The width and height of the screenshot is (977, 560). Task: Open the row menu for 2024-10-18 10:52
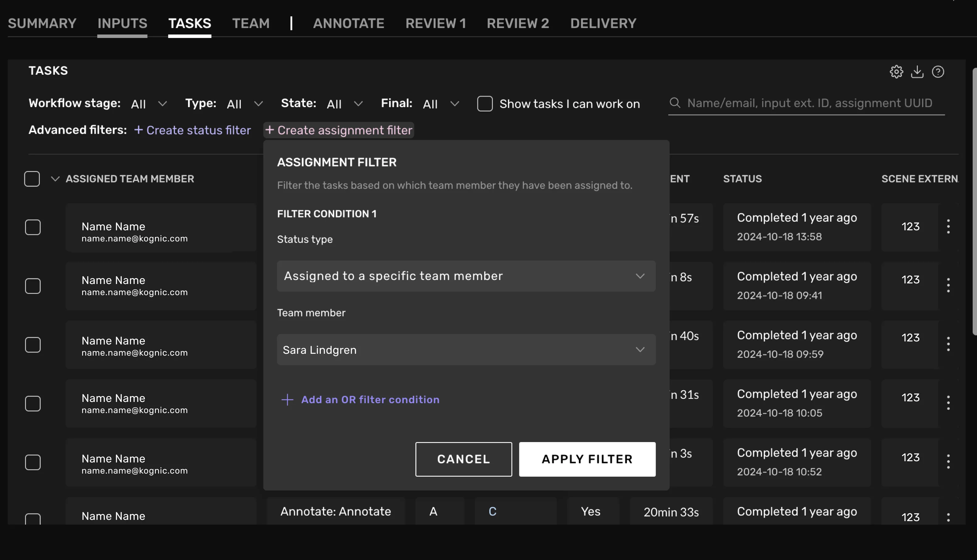[948, 462]
